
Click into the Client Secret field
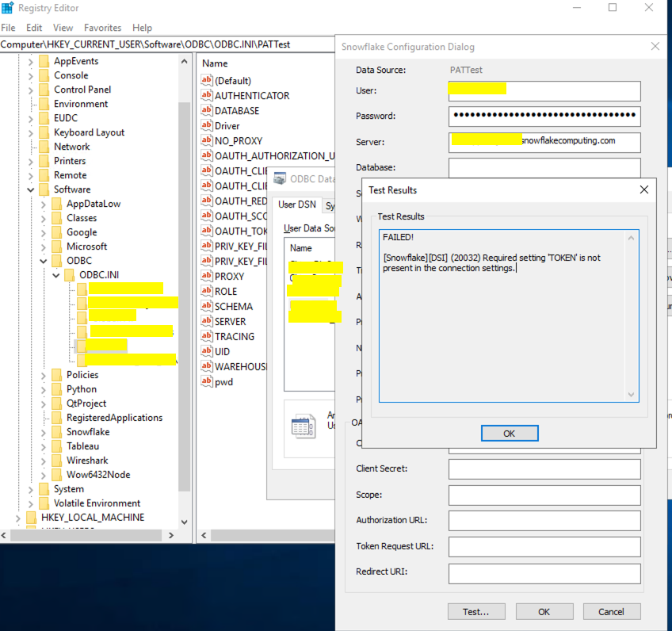tap(544, 469)
